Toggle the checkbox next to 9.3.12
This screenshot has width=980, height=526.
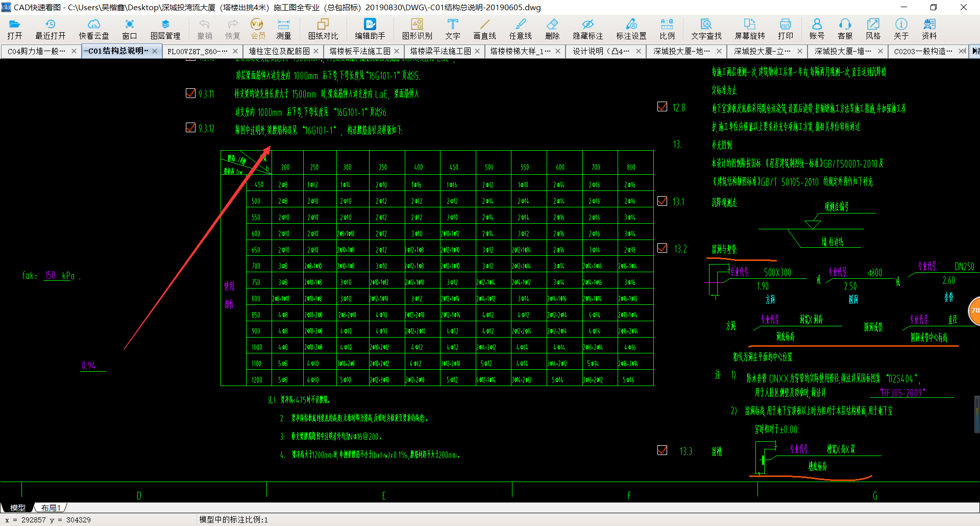[190, 127]
